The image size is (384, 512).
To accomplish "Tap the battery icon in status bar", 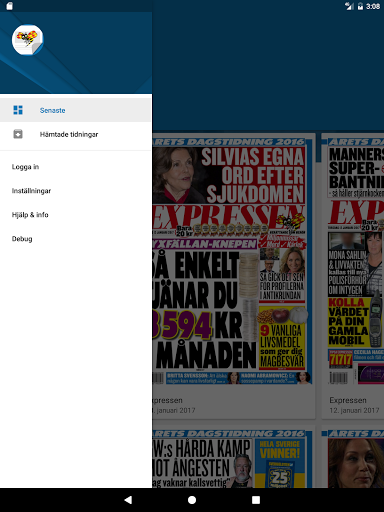I will coord(360,6).
